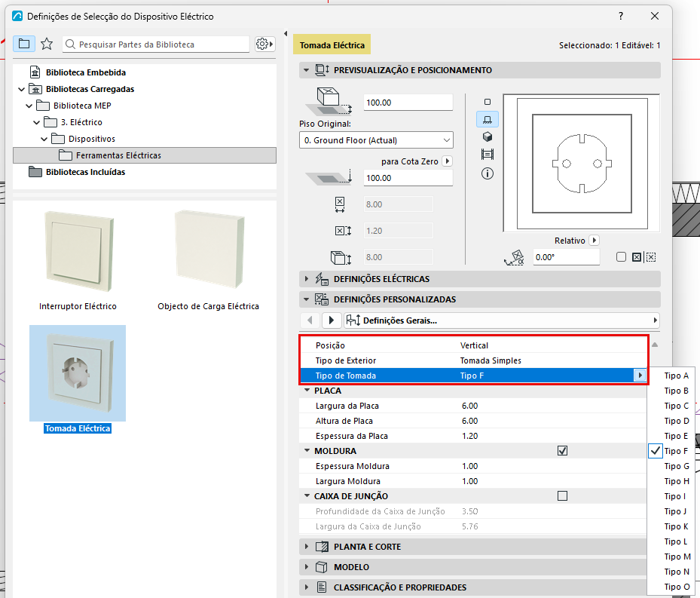This screenshot has height=598, width=700.
Task: Enable the MOLDURA checkbox
Action: click(563, 450)
